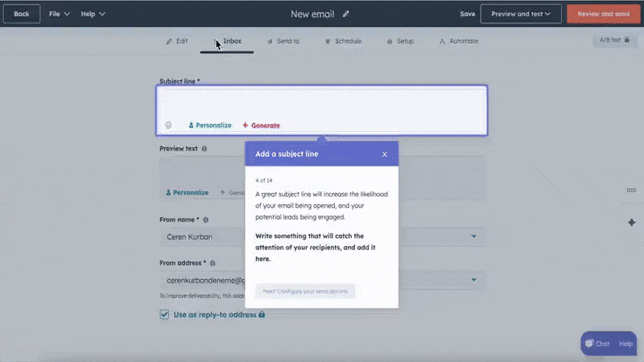
Task: Click Personalize under the subject line
Action: [x=210, y=125]
